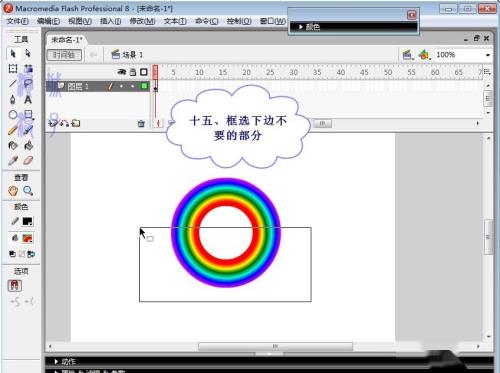Select the Eraser tool
The width and height of the screenshot is (500, 373).
(28, 161)
